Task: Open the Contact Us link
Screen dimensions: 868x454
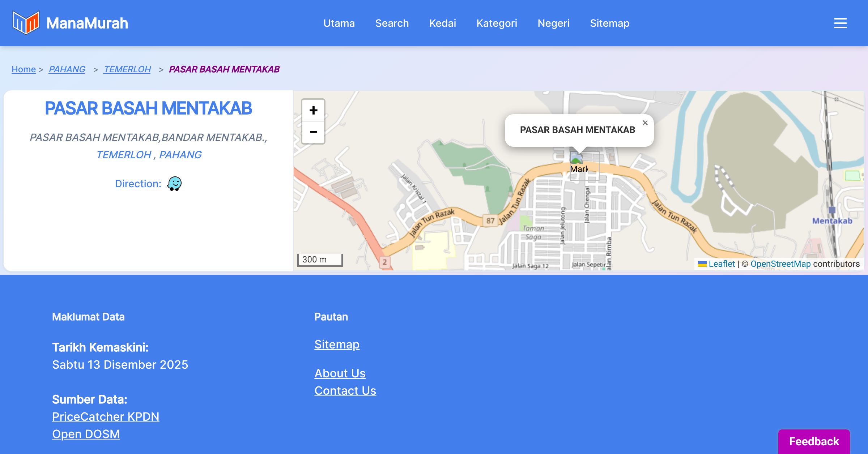Action: click(345, 390)
